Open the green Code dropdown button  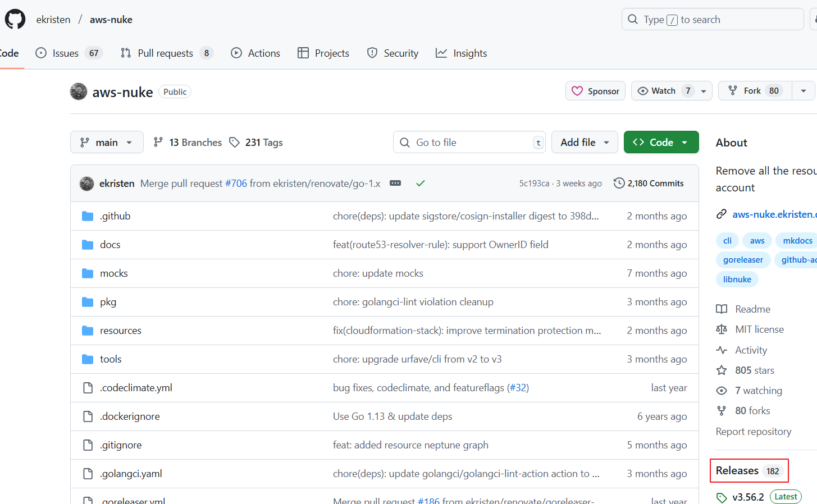point(661,142)
